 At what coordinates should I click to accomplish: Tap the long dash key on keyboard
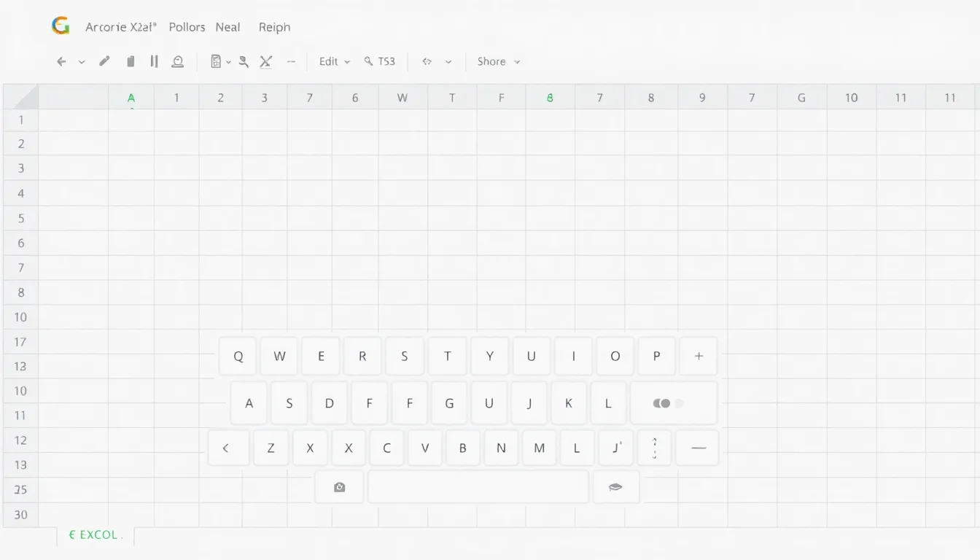(698, 448)
